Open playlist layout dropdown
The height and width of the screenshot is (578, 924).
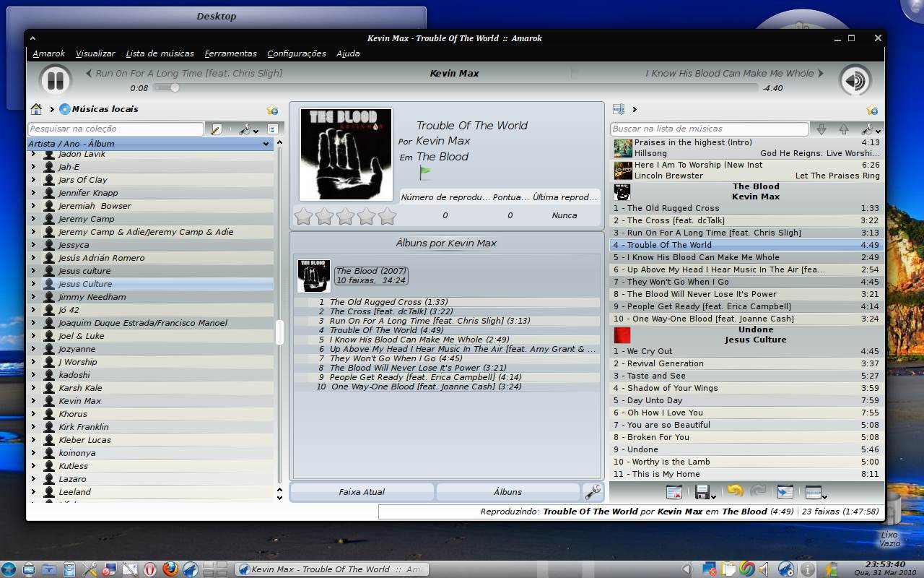[x=816, y=493]
